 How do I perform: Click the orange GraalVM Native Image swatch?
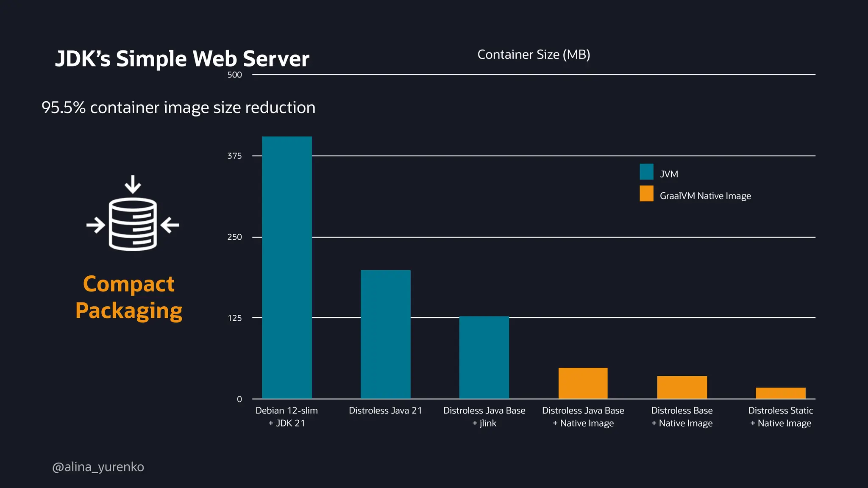coord(646,194)
